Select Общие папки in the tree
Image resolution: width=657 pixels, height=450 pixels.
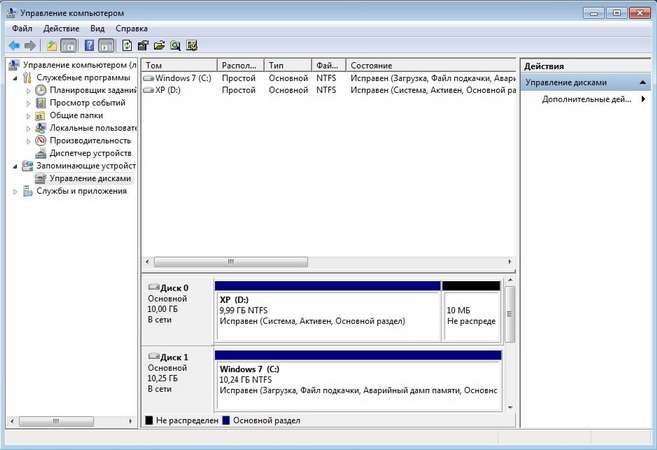coord(76,115)
